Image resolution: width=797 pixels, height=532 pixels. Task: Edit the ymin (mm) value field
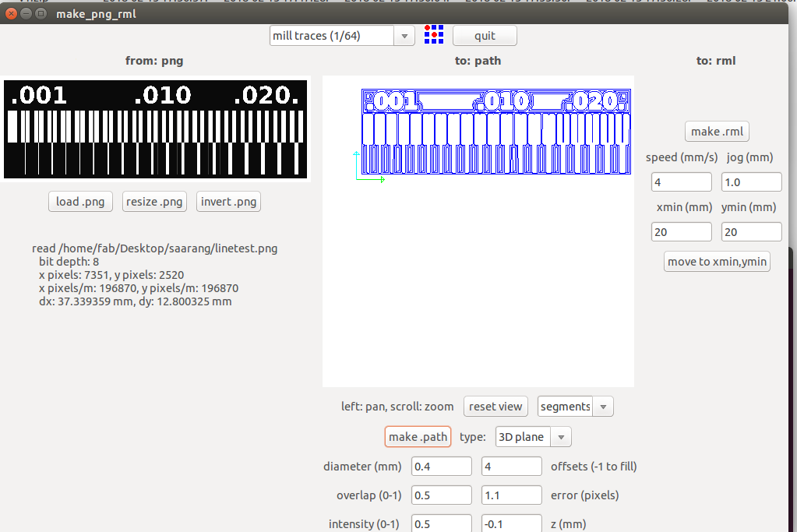[x=751, y=231]
